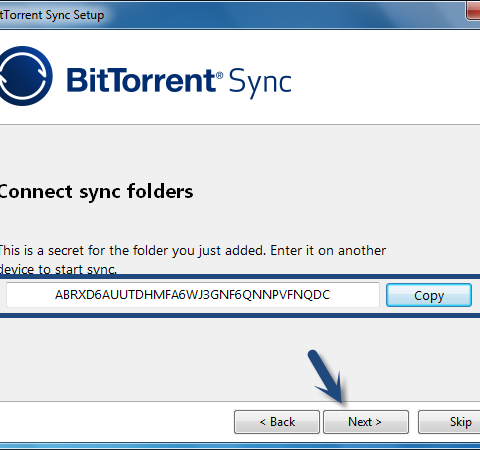This screenshot has width=480, height=450.
Task: Click the secret description text starting with 'This is a secret'
Action: click(193, 251)
